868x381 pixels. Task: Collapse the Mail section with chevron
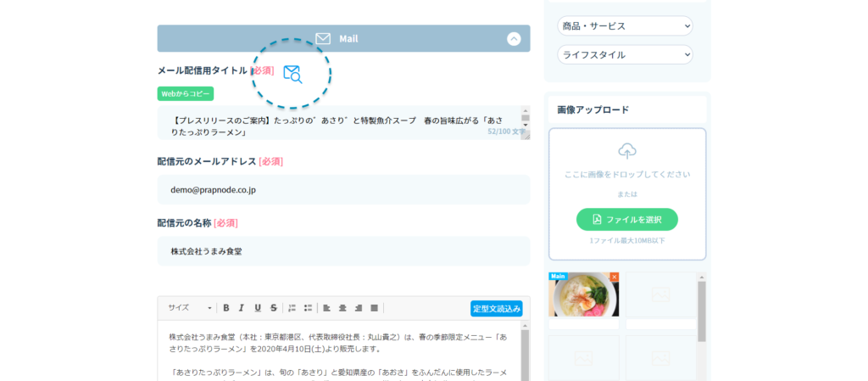(x=513, y=38)
